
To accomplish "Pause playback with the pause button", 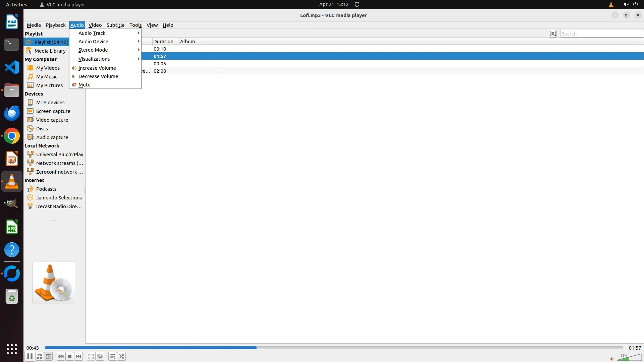I will tap(30, 356).
